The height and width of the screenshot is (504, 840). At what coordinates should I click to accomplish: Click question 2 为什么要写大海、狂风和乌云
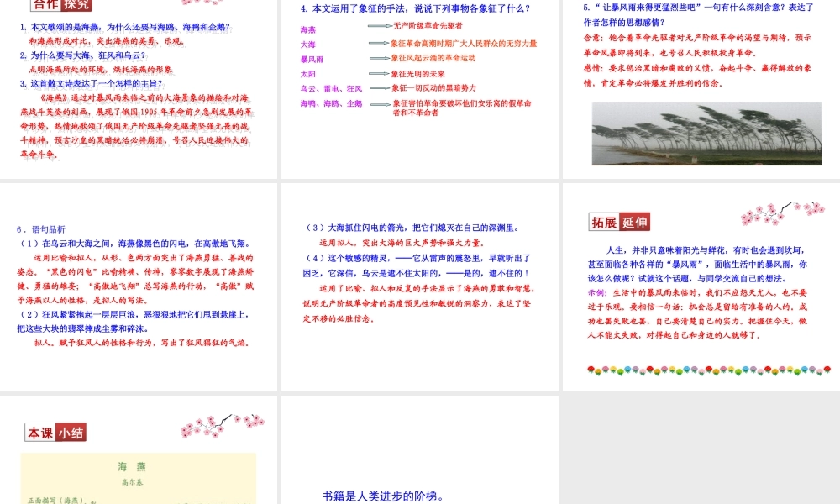tap(82, 55)
